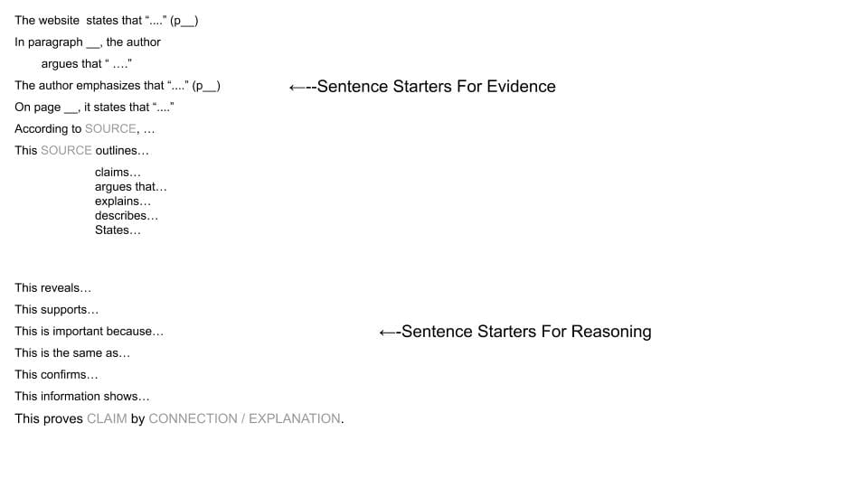868x488 pixels.
Task: Click the gray SOURCE after 'According to'
Action: pyautogui.click(x=110, y=129)
